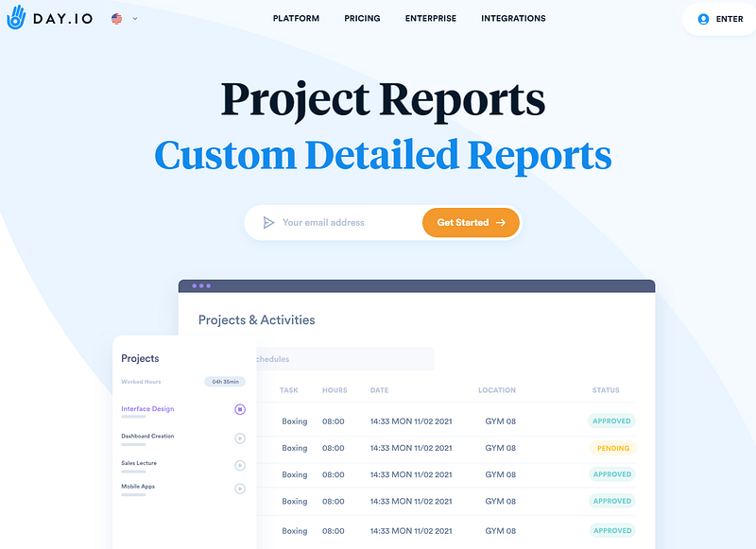Image resolution: width=756 pixels, height=549 pixels.
Task: Click the TASK column header
Action: 289,390
